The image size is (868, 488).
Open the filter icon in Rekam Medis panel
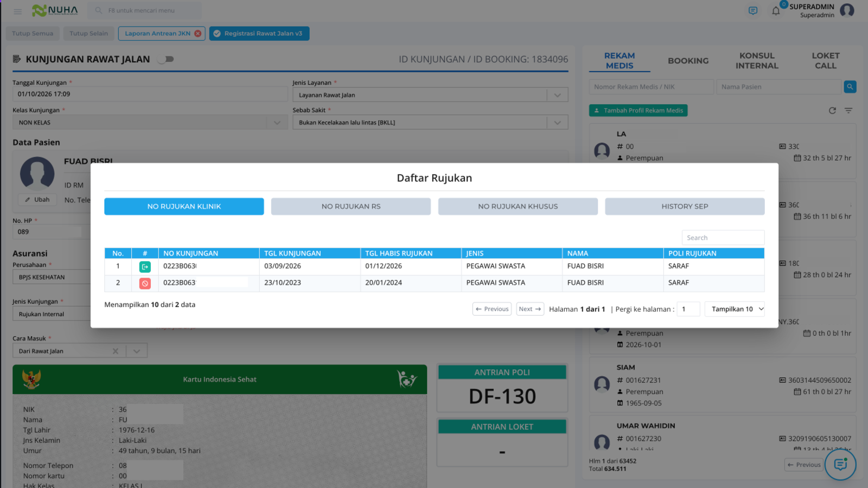click(848, 111)
